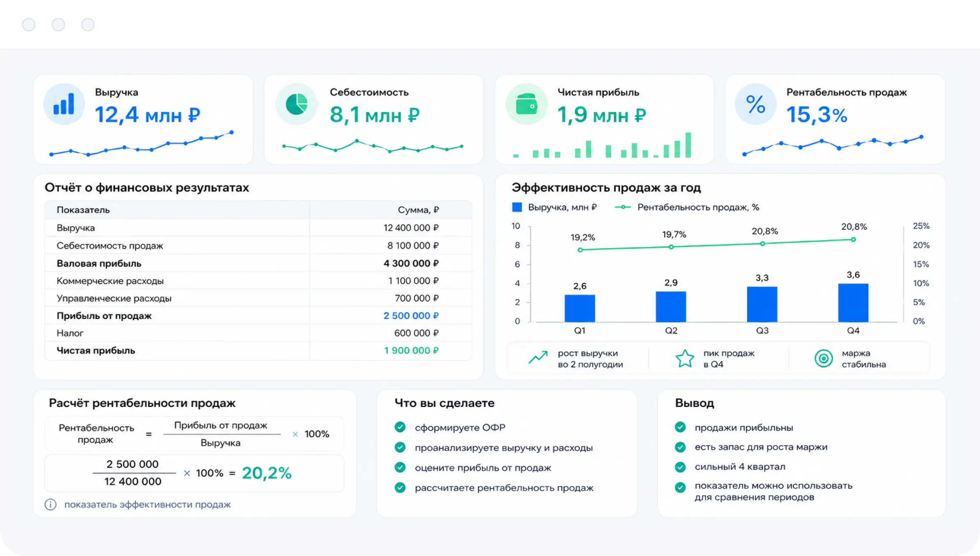Screen dimensions: 980x556
Task: Select the Прибыль от продаж table row
Action: click(258, 315)
